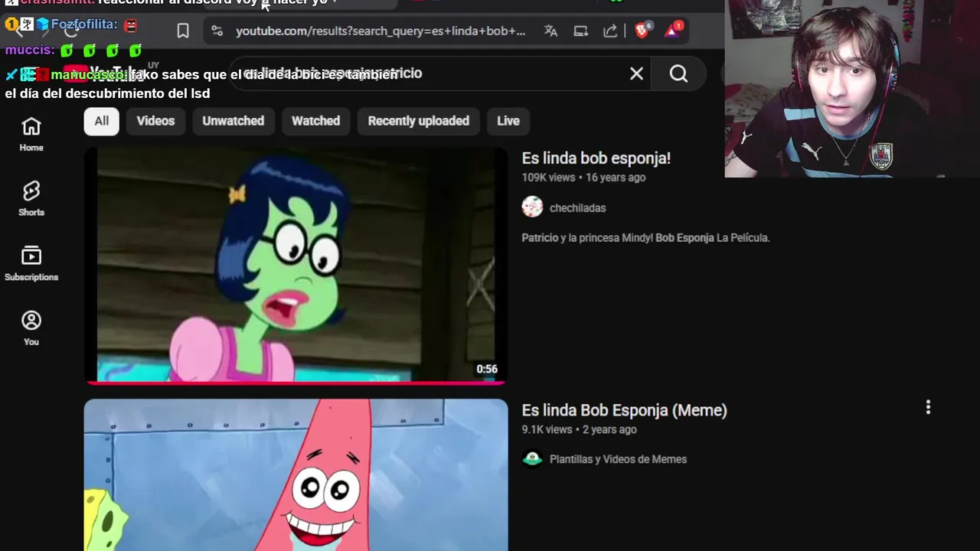The height and width of the screenshot is (551, 980).
Task: Click the cast media icon in address bar
Action: point(580,31)
